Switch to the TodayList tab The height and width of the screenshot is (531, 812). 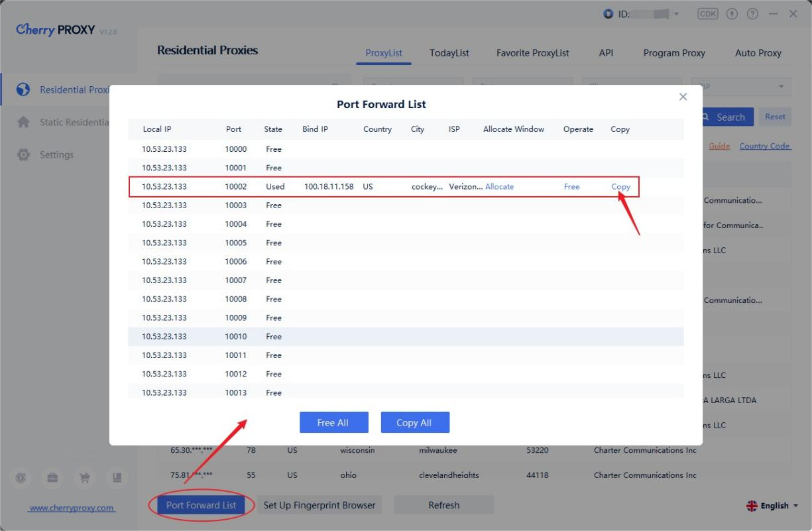[x=449, y=53]
